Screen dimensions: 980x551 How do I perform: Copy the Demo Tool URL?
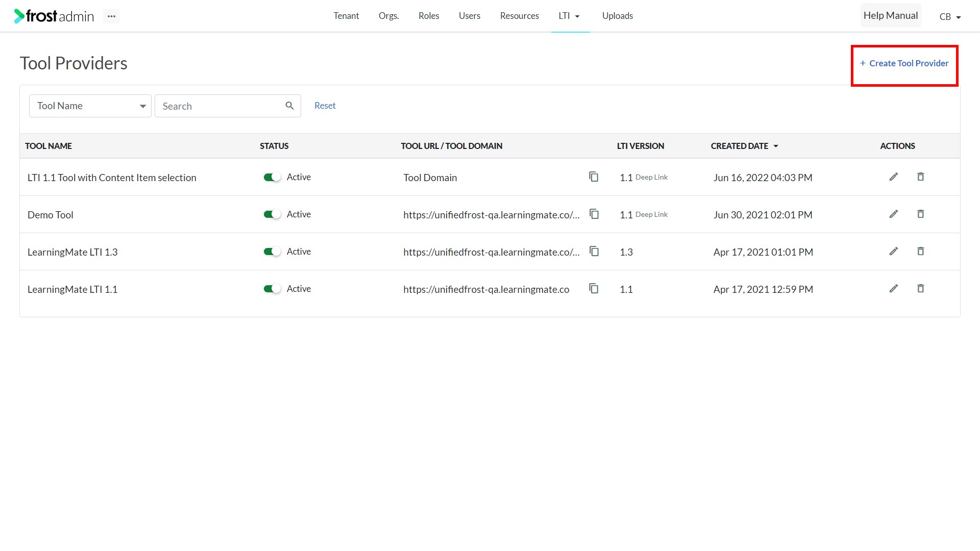(594, 214)
